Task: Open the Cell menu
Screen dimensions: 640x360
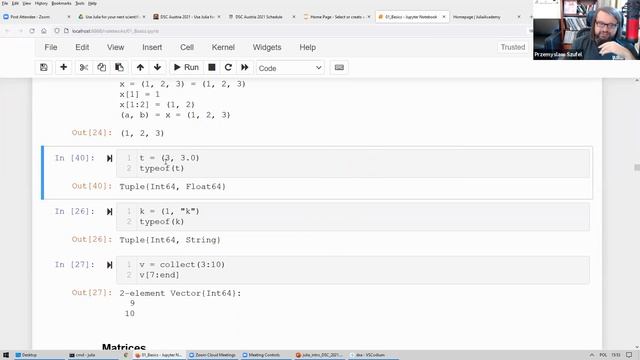Action: [x=187, y=47]
